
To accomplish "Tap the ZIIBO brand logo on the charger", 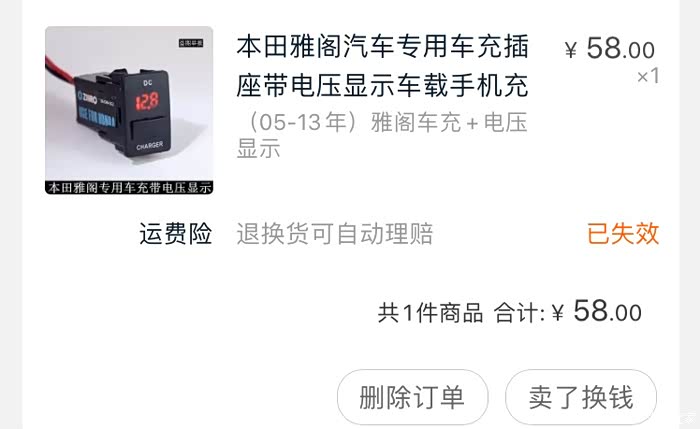I will 88,98.
